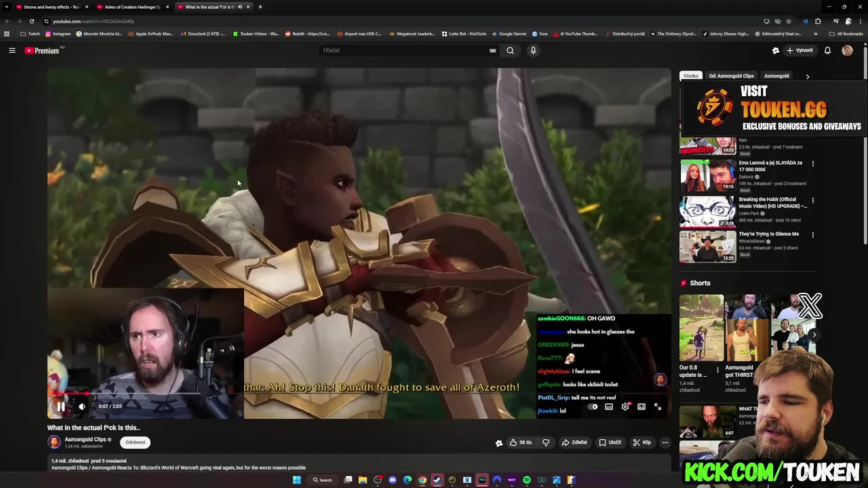Open the account avatar menu
Screen dimensions: 868x488
[847, 50]
